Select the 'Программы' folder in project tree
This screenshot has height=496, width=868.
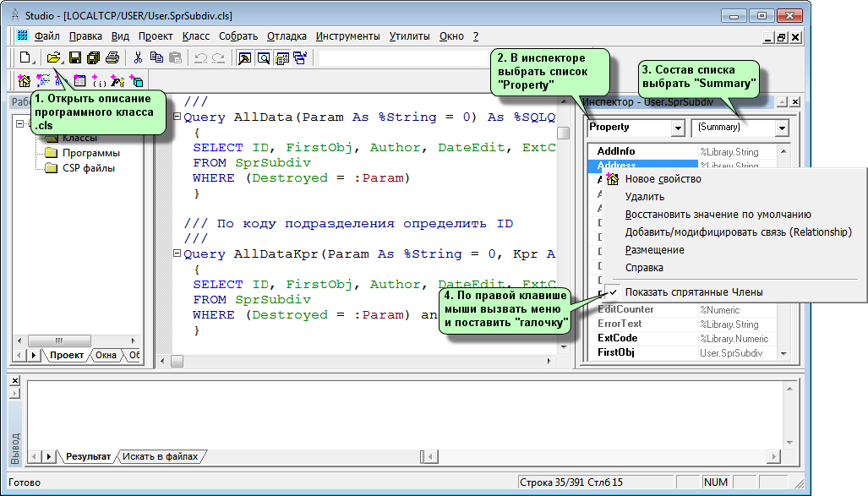point(90,153)
